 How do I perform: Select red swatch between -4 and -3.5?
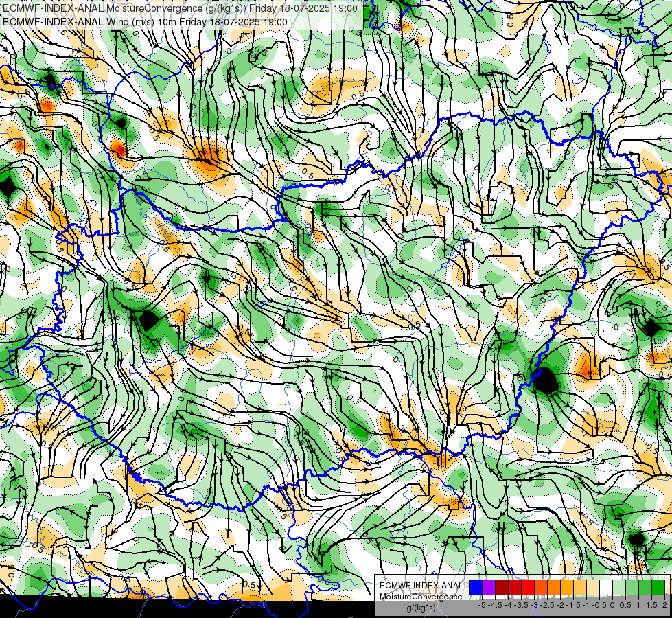click(x=515, y=588)
